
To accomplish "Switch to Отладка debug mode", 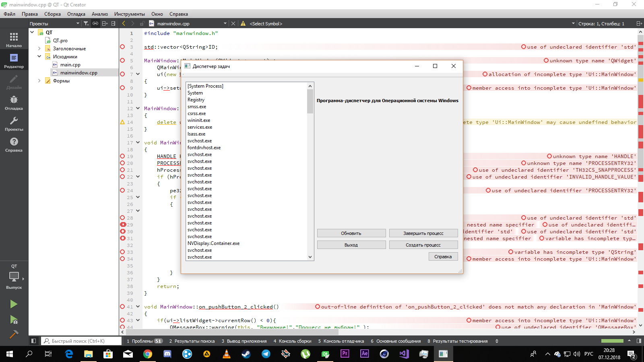I will coord(14,103).
